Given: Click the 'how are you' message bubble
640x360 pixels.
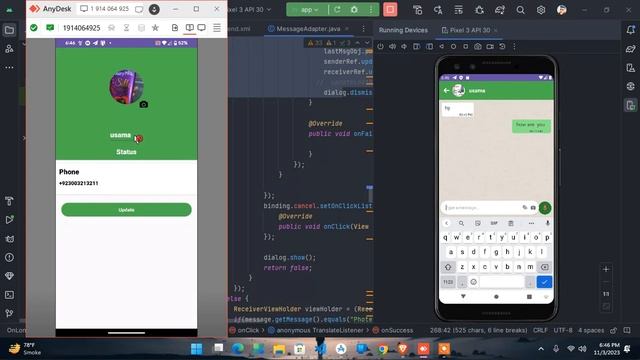Looking at the screenshot, I should click(x=531, y=127).
